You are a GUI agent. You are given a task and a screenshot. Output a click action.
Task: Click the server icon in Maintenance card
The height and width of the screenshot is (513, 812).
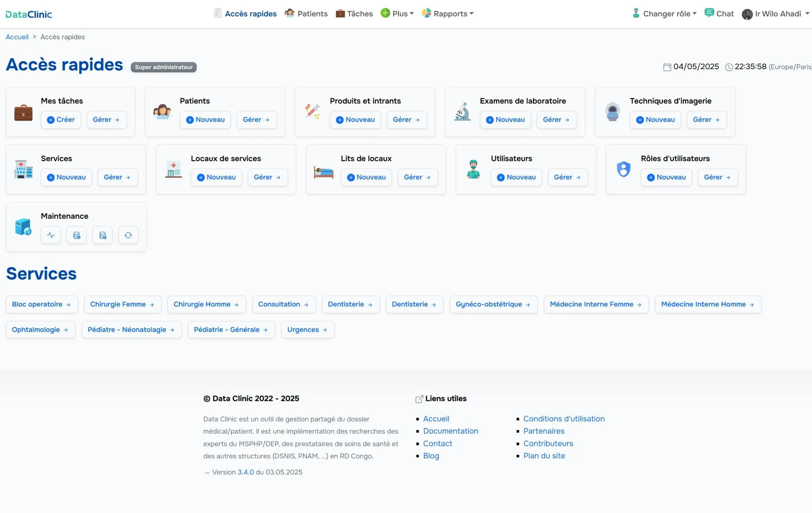[x=23, y=227]
